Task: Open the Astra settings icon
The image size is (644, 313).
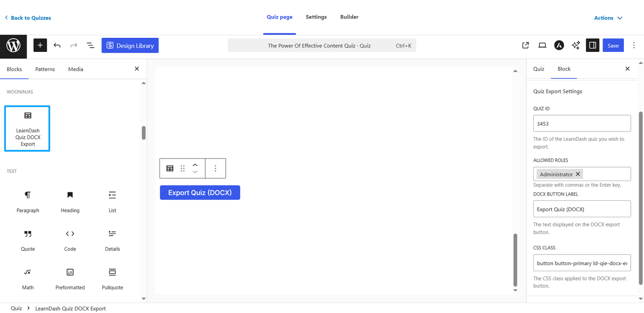Action: click(x=559, y=45)
